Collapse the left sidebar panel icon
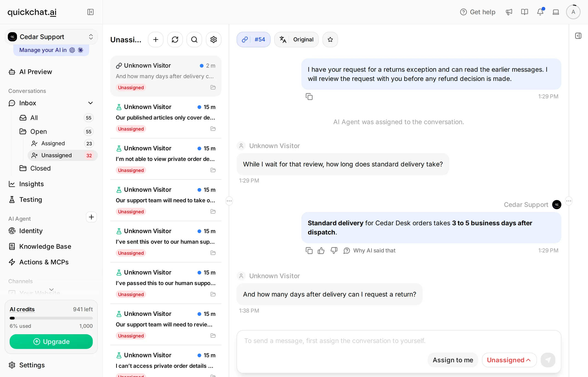Image resolution: width=588 pixels, height=377 pixels. [90, 12]
